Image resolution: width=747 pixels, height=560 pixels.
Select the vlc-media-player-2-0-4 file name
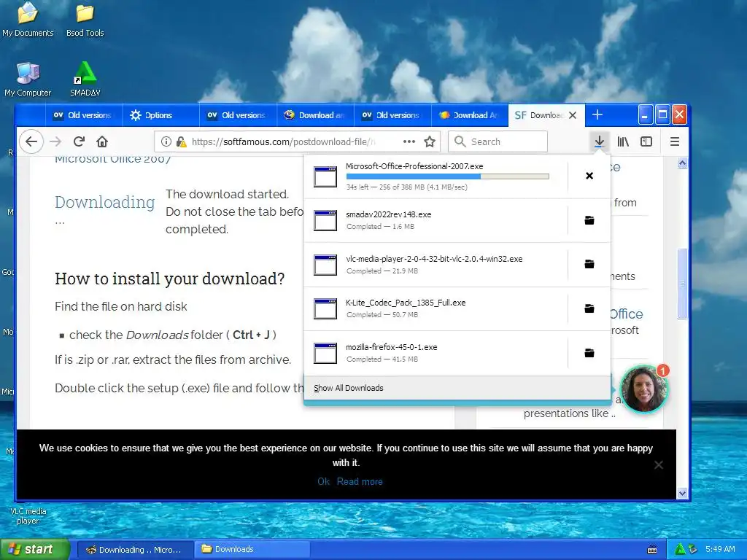point(434,259)
